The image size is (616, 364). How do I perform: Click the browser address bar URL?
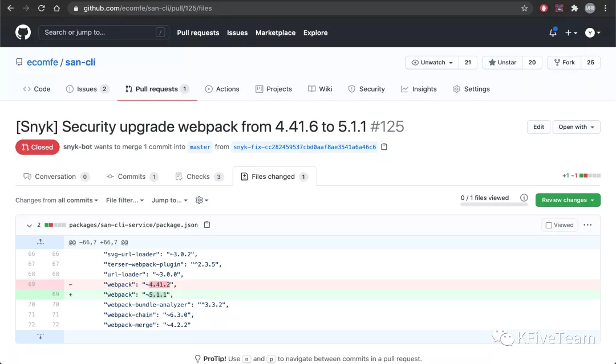coord(148,8)
